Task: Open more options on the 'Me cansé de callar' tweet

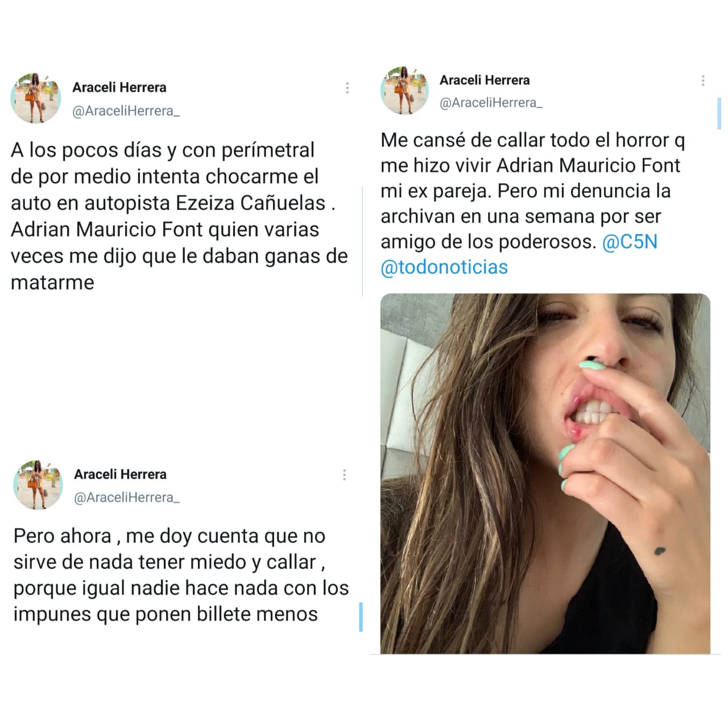Action: 703,81
